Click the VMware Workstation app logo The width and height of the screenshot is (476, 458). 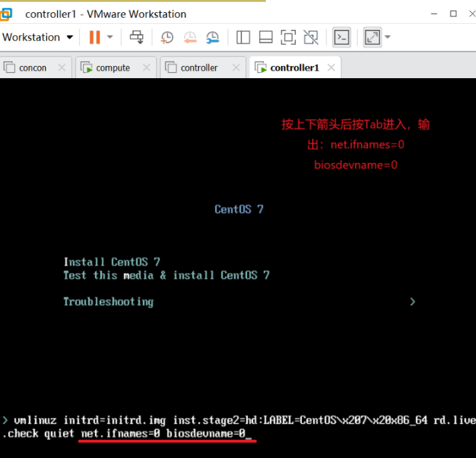[5, 14]
